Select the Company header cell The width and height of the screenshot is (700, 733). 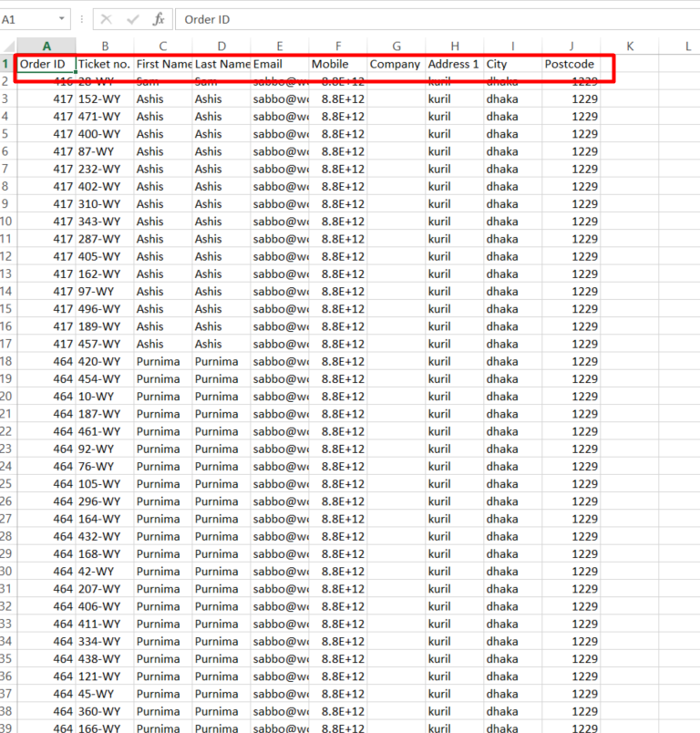click(x=396, y=65)
